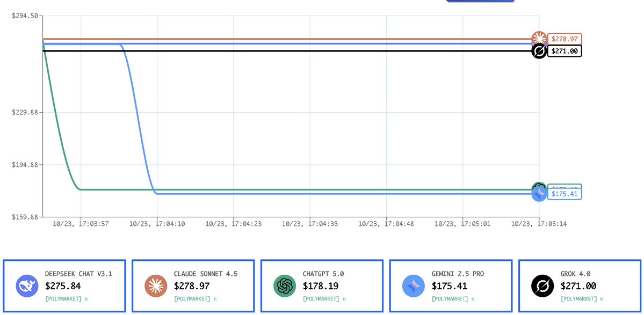The height and width of the screenshot is (315, 644).
Task: Click the $175.41 value label on the chart
Action: tap(564, 194)
